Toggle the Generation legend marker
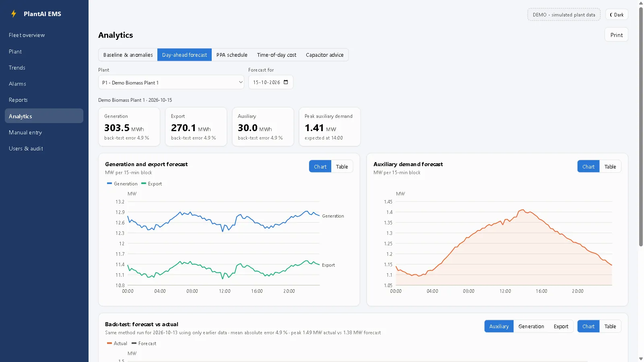The width and height of the screenshot is (644, 362). pyautogui.click(x=109, y=183)
